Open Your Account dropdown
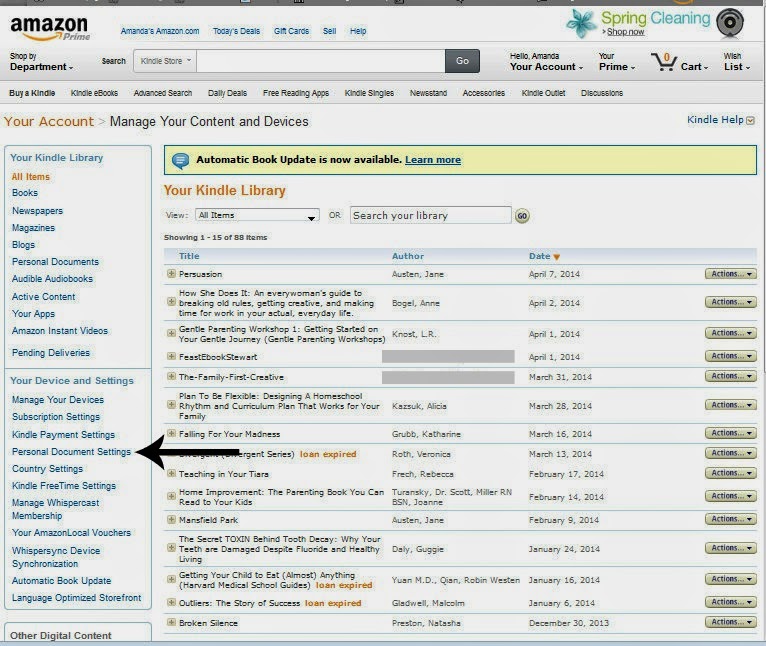Viewport: 766px width, 646px height. pyautogui.click(x=546, y=62)
